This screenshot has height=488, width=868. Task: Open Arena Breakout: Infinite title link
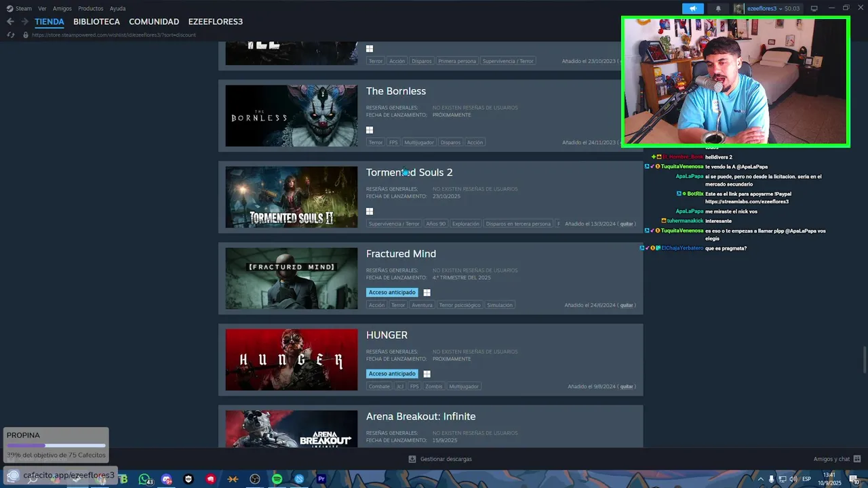420,416
